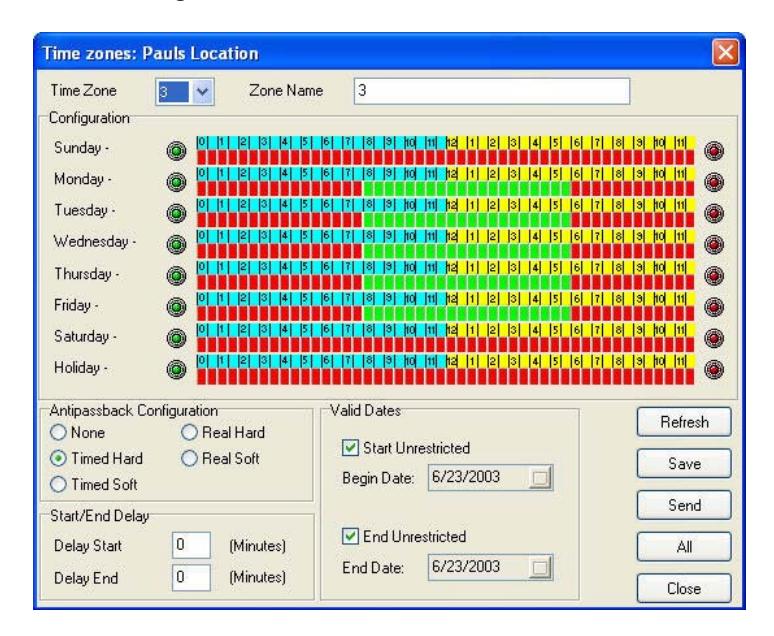Click the green indicator button for Wednesday
Viewport: 774px width, 636px height.
(176, 244)
